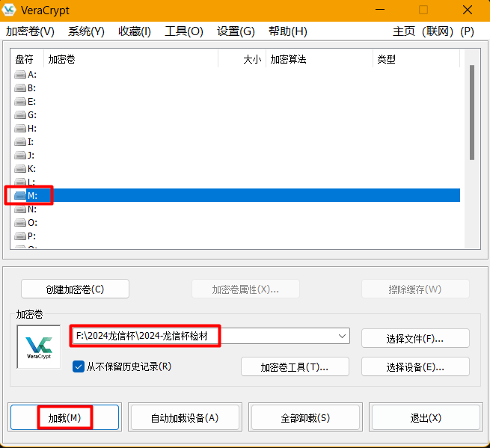The image size is (490, 448).
Task: Click the VeraCrypt logo in title bar
Action: pyautogui.click(x=9, y=10)
